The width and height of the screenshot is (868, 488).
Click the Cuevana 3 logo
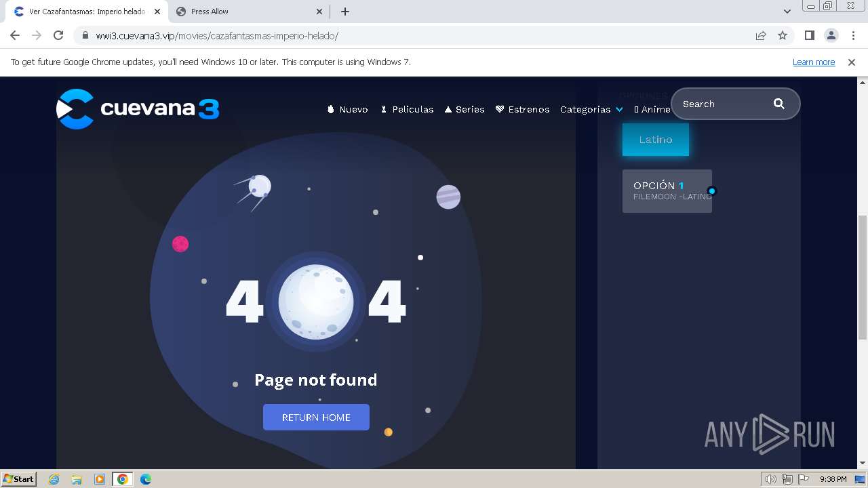click(138, 108)
